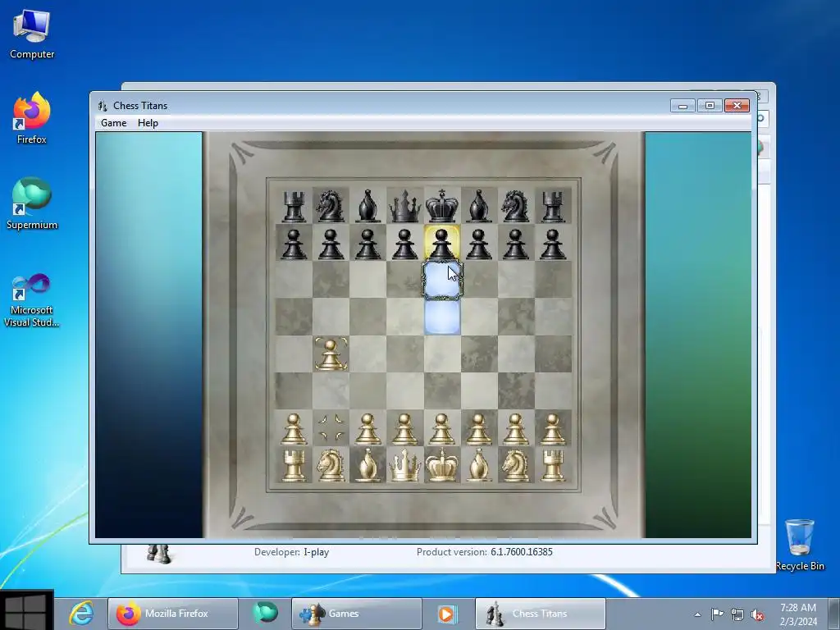Click the last-move marker on empty b2 square
This screenshot has height=630, width=840.
click(x=331, y=428)
